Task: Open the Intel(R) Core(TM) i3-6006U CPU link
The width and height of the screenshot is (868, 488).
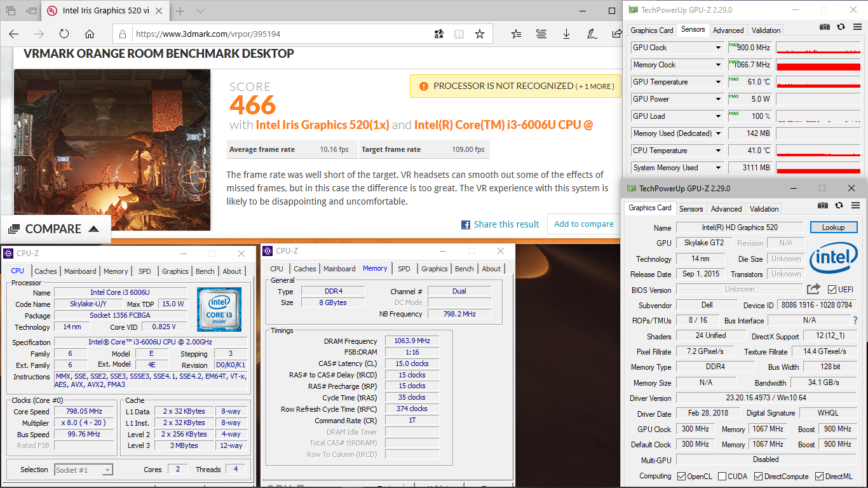Action: point(504,125)
